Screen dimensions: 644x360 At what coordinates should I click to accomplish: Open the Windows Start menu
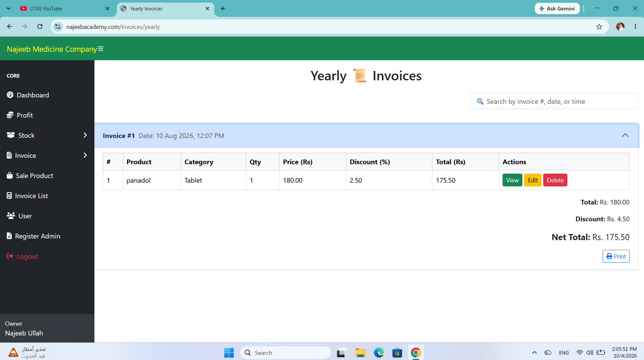coord(229,353)
